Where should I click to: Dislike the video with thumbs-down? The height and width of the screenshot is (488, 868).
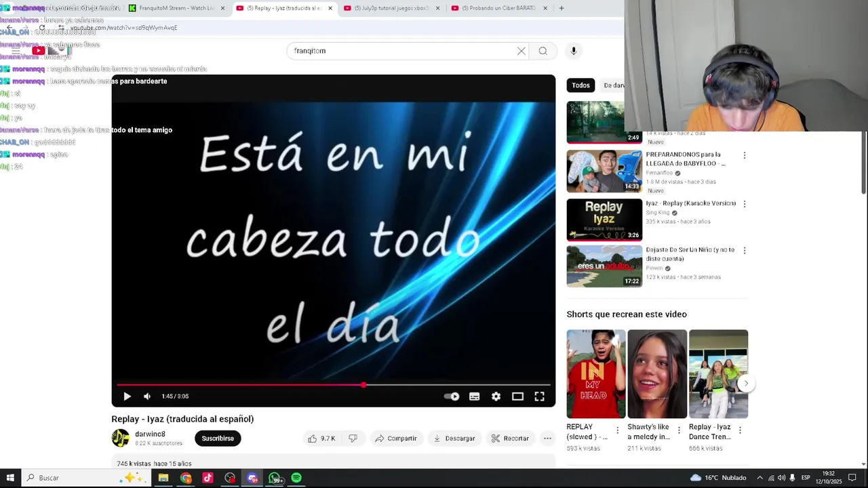353,439
